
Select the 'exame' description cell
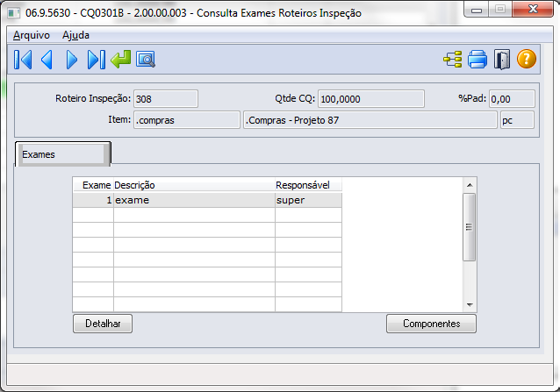194,200
